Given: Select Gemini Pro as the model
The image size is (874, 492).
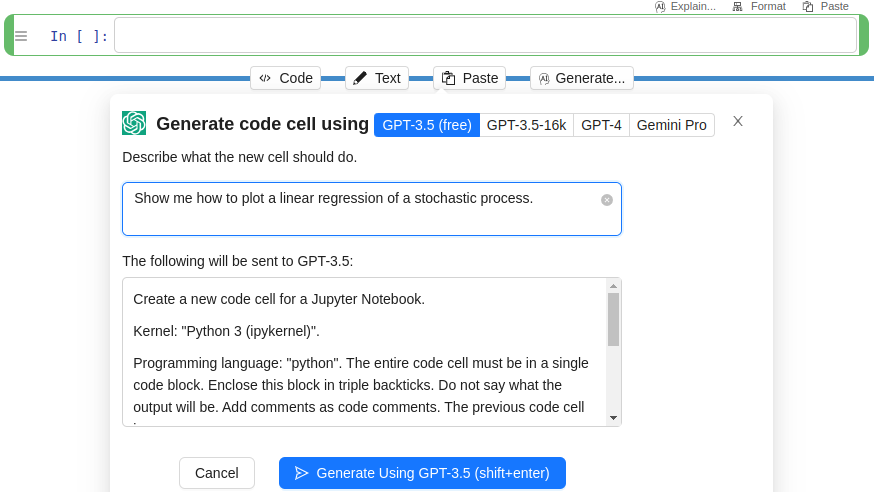Looking at the screenshot, I should [671, 125].
